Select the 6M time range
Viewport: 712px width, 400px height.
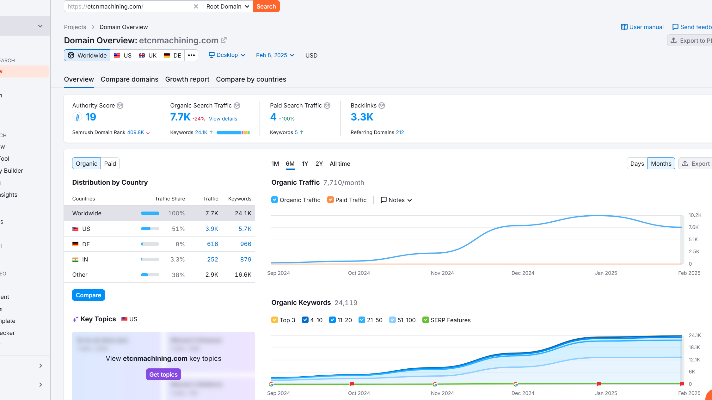coord(290,164)
